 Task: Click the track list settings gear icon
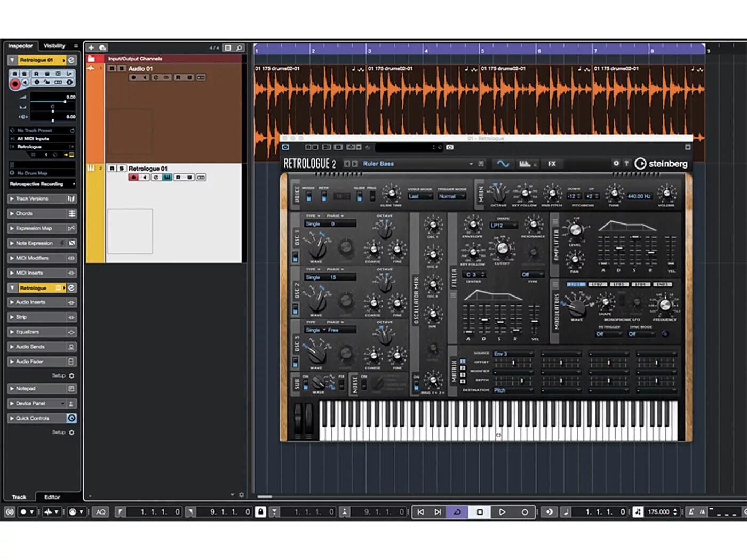242,495
